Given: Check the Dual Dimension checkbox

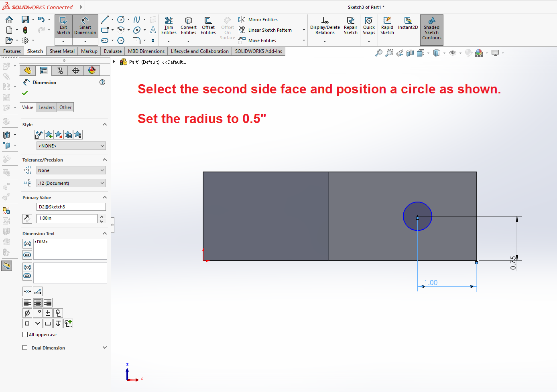Looking at the screenshot, I should [x=25, y=348].
